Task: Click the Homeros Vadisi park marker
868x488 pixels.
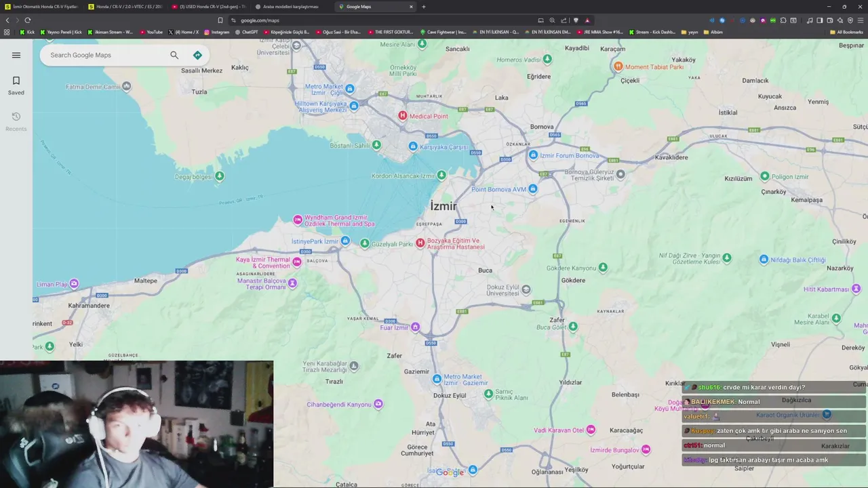Action: tap(547, 59)
